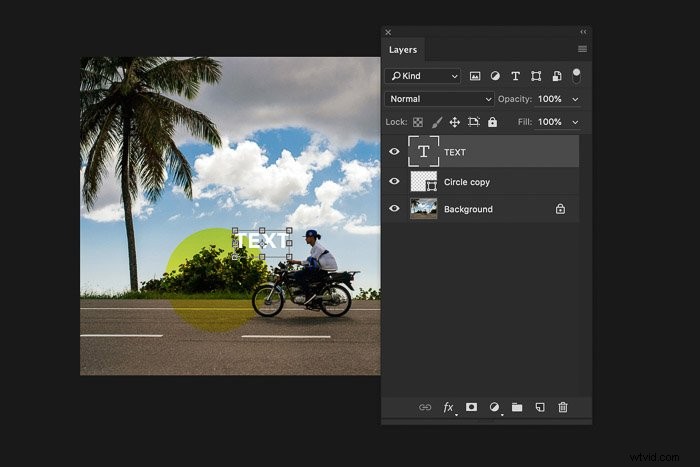The height and width of the screenshot is (467, 700).
Task: Hide the TEXT layer via eye icon
Action: tap(394, 151)
